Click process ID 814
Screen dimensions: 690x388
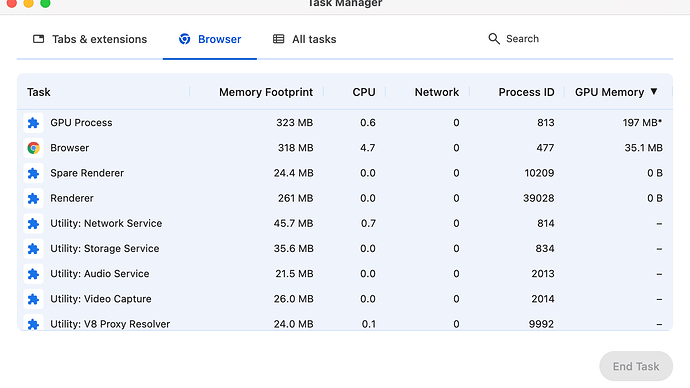coord(546,223)
